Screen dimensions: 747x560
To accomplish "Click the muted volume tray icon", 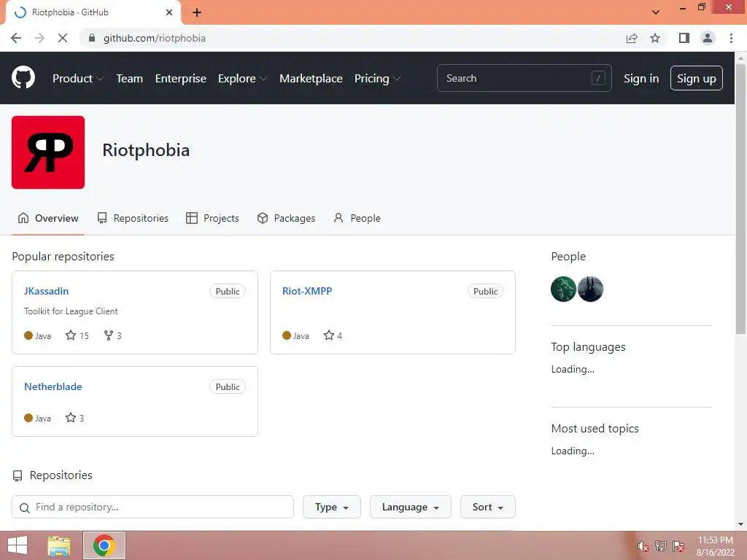I will pos(643,546).
